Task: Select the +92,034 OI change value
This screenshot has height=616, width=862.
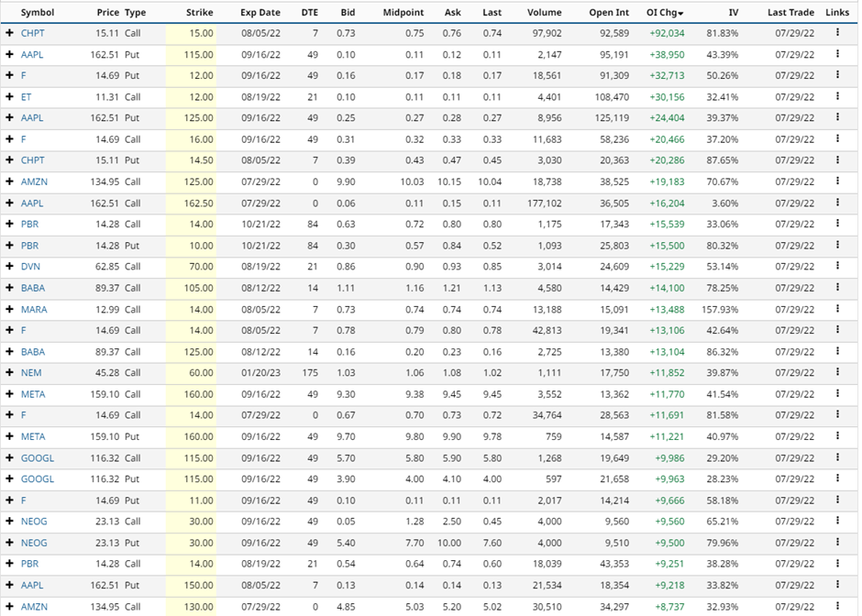Action: click(x=667, y=33)
